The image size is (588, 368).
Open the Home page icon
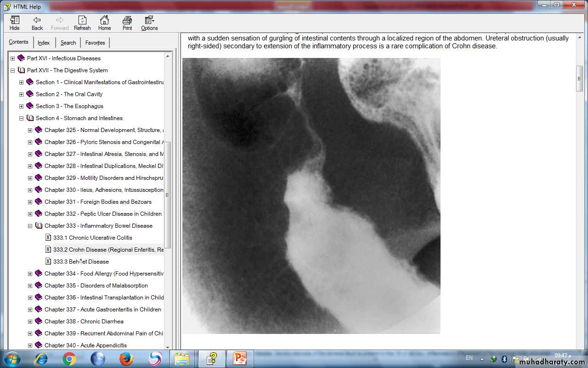[104, 23]
